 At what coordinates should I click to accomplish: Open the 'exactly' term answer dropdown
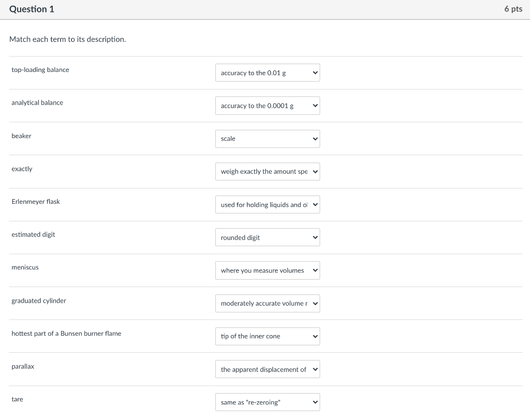[268, 172]
